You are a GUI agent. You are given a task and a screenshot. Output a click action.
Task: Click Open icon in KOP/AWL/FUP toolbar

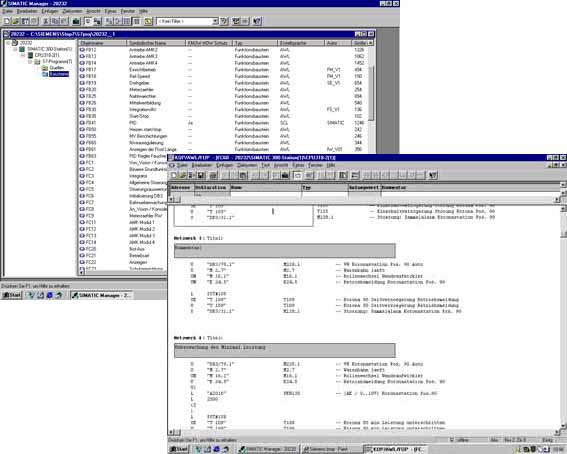[183, 175]
